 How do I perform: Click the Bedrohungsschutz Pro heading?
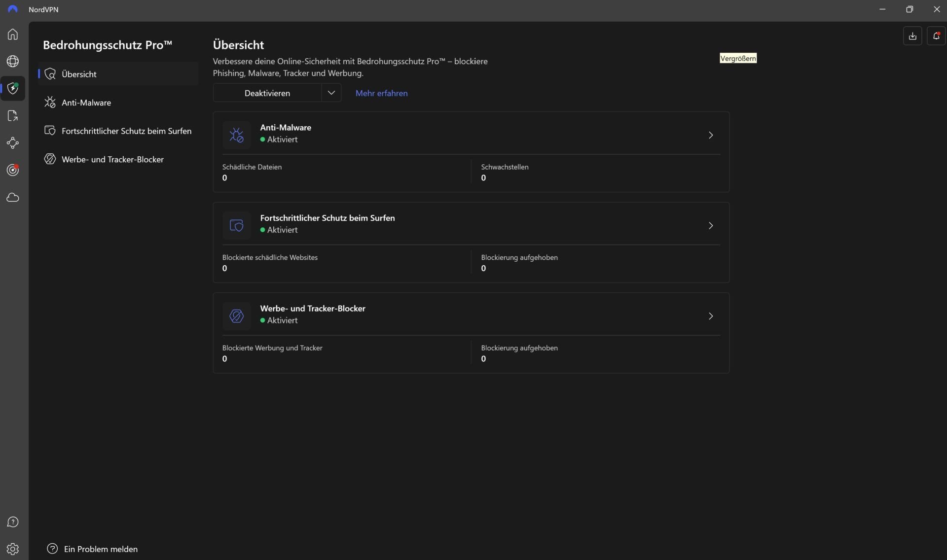click(x=108, y=45)
